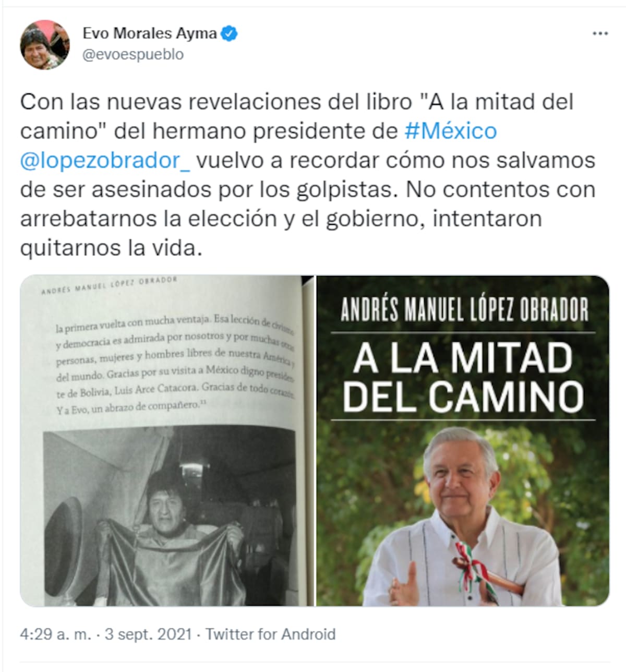Click the tweet body text
Image resolution: width=626 pixels, height=672 pixels.
click(x=308, y=175)
